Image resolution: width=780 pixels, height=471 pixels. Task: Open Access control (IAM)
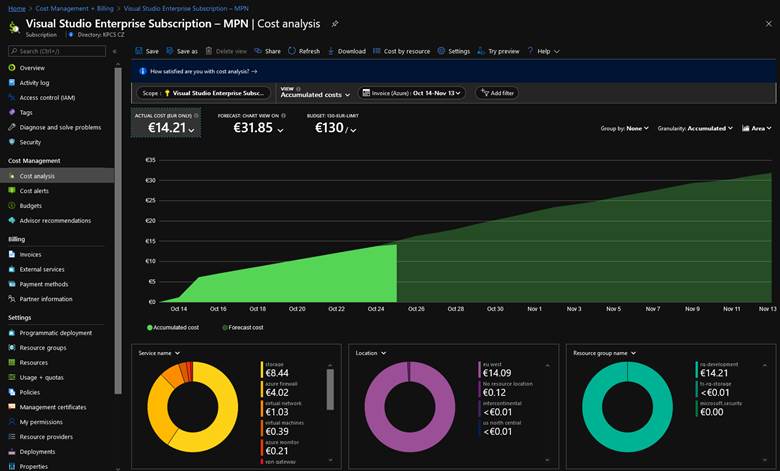click(47, 97)
